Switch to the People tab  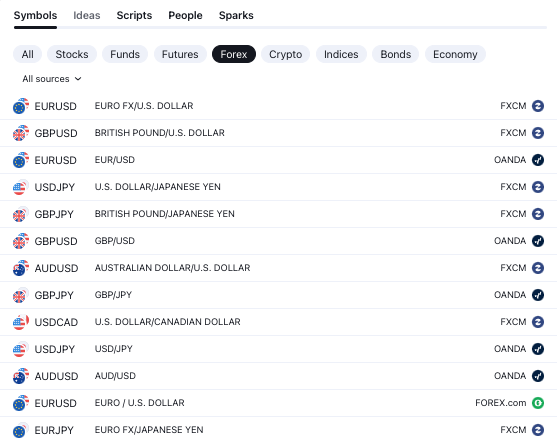(x=185, y=15)
